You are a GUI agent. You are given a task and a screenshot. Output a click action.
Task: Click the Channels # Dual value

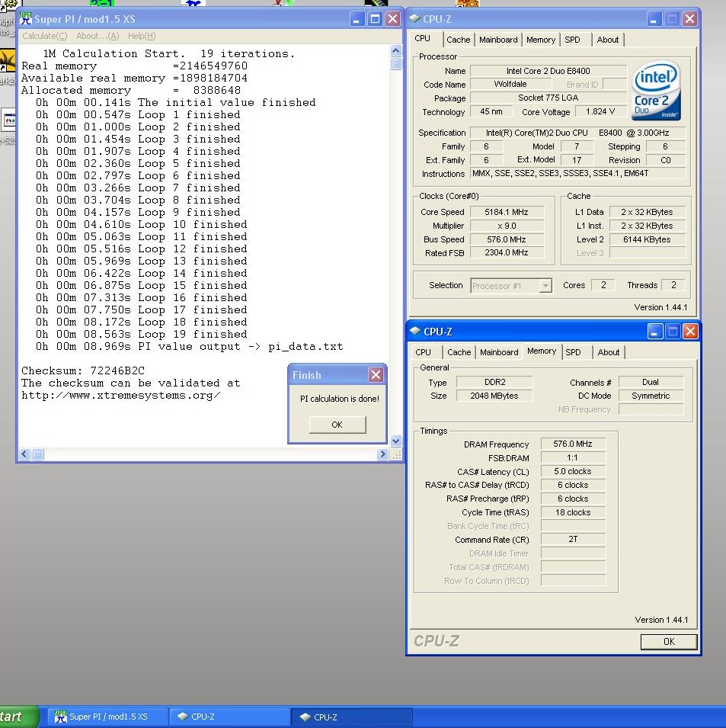click(651, 382)
